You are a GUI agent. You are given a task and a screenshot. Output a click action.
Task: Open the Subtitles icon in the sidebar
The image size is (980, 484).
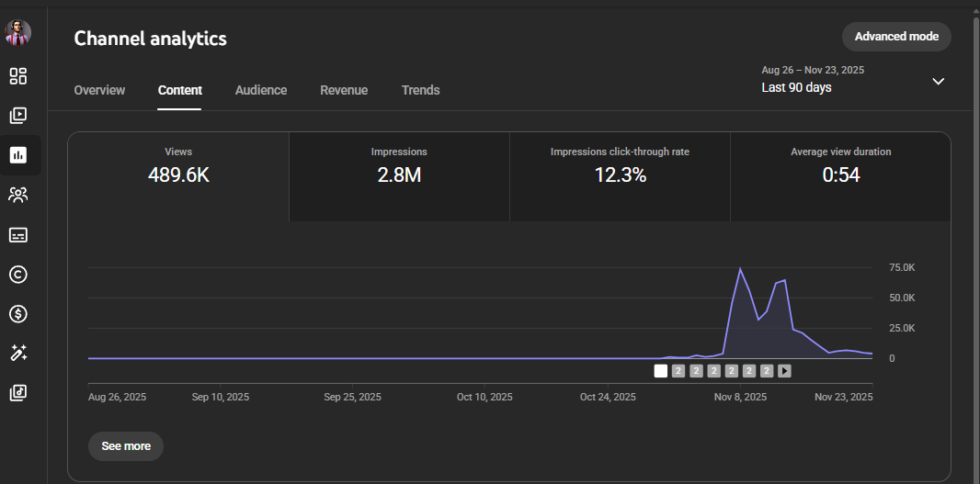18,235
